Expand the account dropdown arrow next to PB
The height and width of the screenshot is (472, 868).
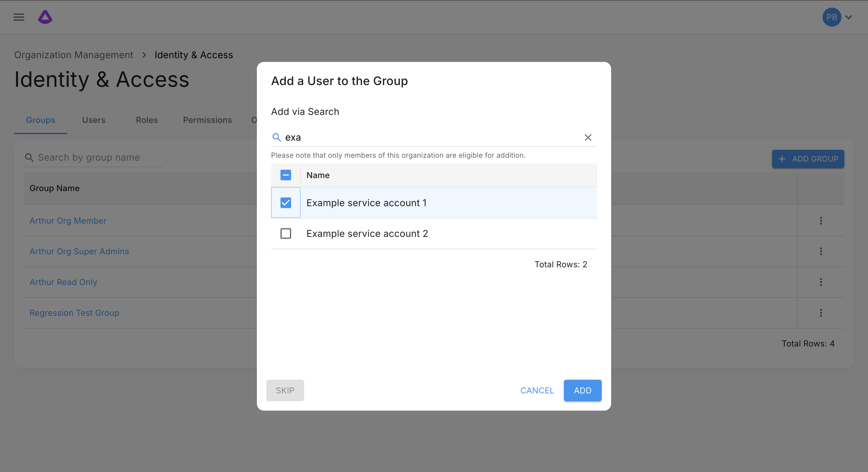tap(849, 17)
